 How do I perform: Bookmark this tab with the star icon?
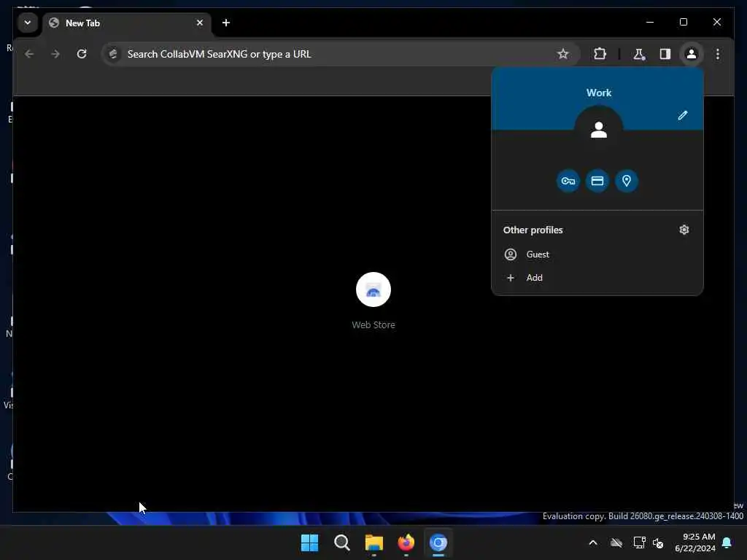click(562, 54)
